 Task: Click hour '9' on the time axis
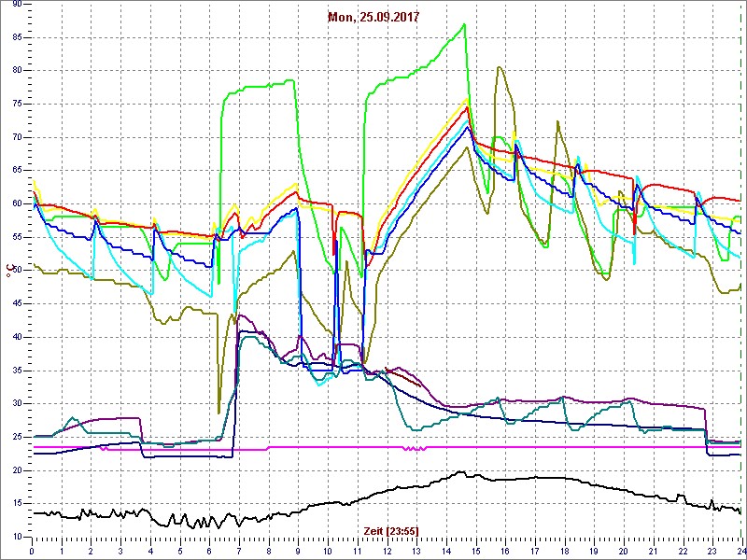[x=298, y=551]
